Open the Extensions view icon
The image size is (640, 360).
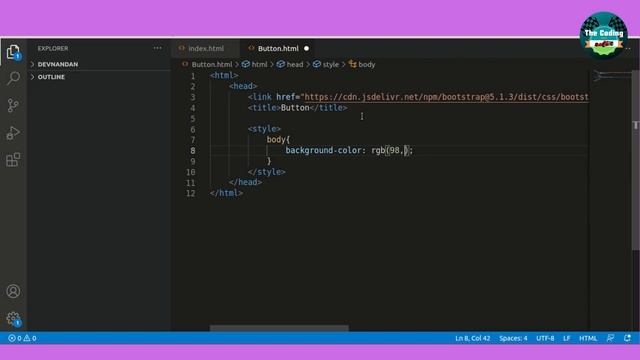13,160
